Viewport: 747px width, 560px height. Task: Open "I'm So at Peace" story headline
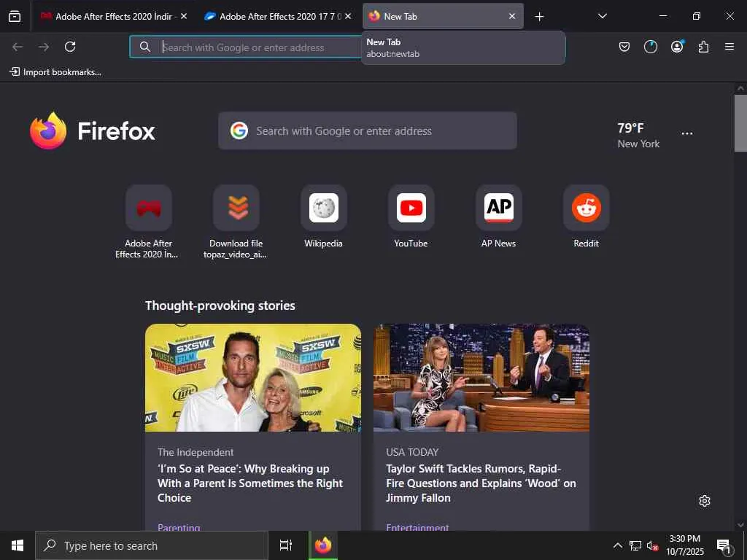coord(250,483)
